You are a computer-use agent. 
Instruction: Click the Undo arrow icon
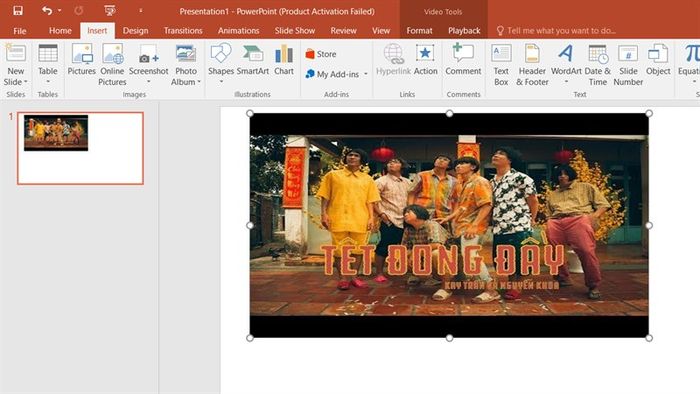coord(47,11)
